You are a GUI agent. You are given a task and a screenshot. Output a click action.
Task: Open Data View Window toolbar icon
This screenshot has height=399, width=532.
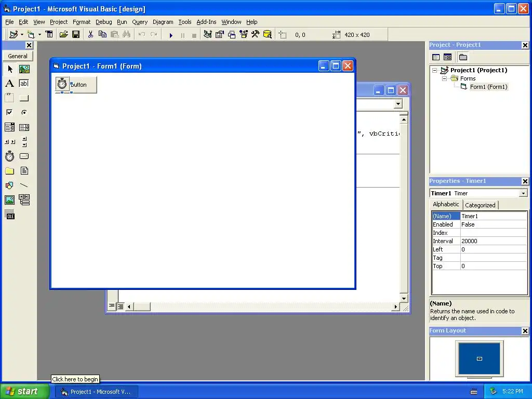click(x=268, y=35)
